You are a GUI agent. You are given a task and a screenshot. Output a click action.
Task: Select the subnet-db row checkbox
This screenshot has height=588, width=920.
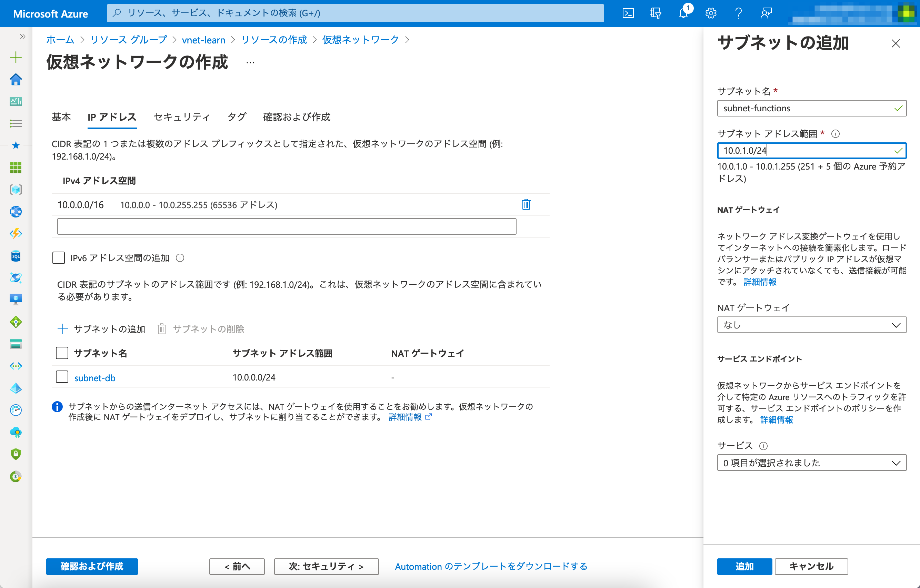tap(62, 377)
